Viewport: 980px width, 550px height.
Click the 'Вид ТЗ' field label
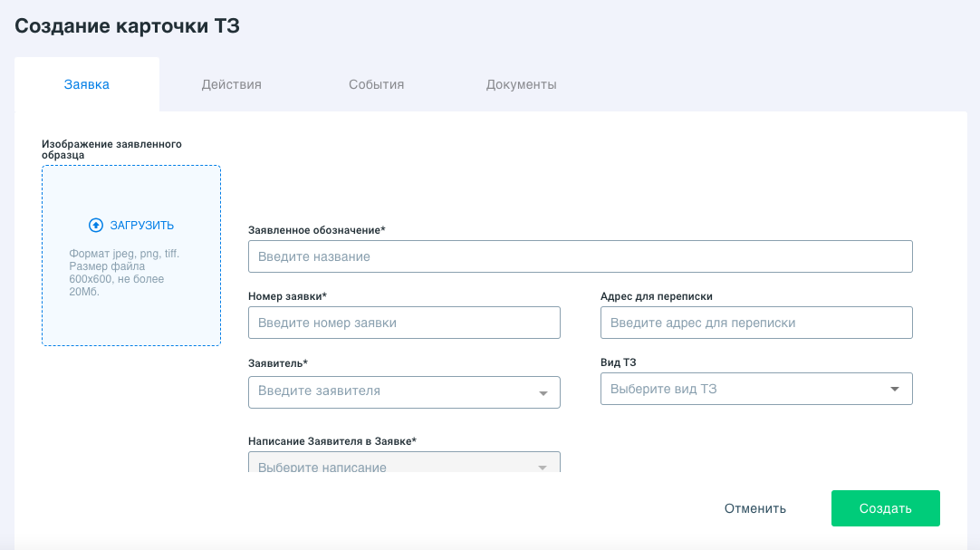[x=620, y=362]
